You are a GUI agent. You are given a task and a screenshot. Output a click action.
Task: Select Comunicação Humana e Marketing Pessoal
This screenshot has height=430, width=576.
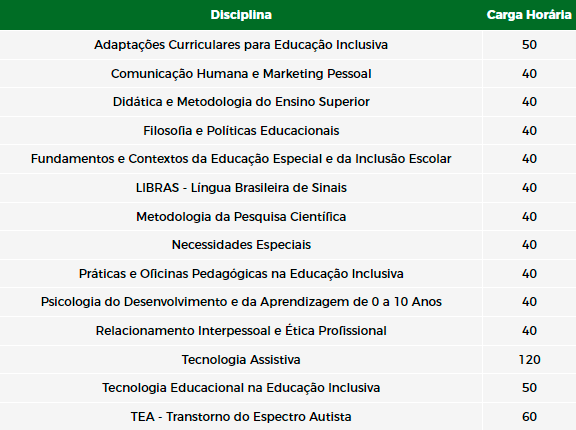[241, 73]
